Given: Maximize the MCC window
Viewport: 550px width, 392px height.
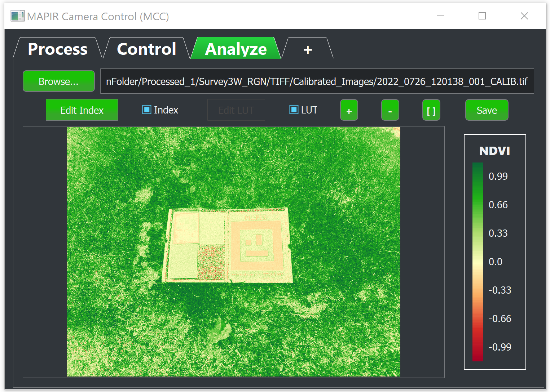Looking at the screenshot, I should click(482, 16).
